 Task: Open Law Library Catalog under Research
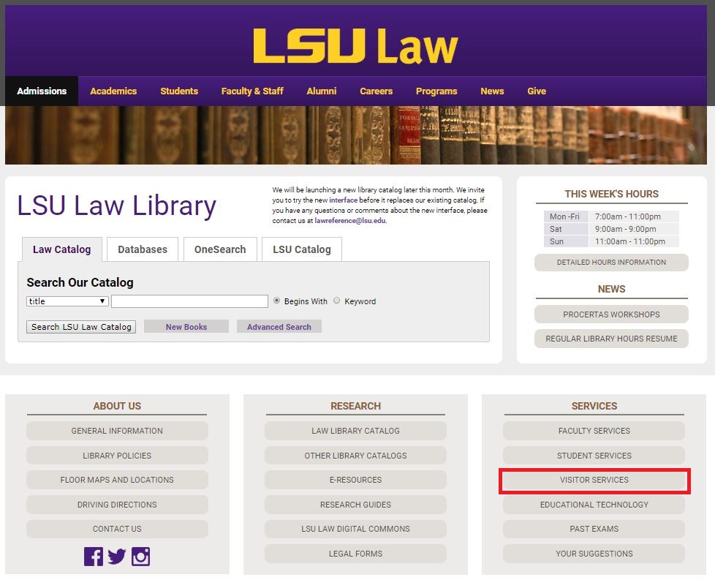click(356, 431)
